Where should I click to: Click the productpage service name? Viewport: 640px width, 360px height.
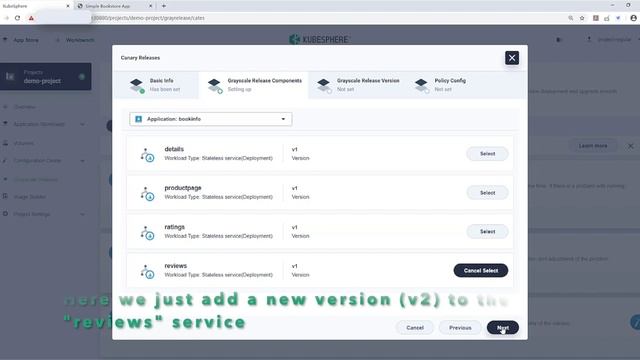tap(182, 188)
